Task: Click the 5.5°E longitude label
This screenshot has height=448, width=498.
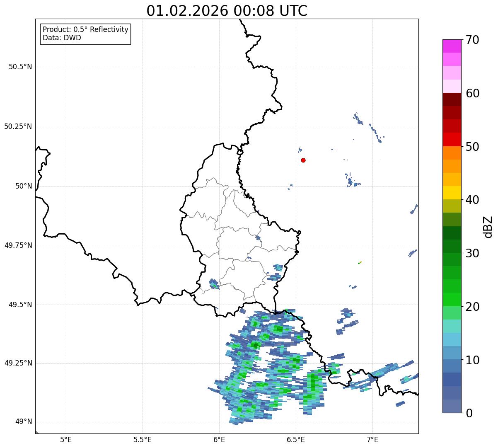Action: click(143, 439)
